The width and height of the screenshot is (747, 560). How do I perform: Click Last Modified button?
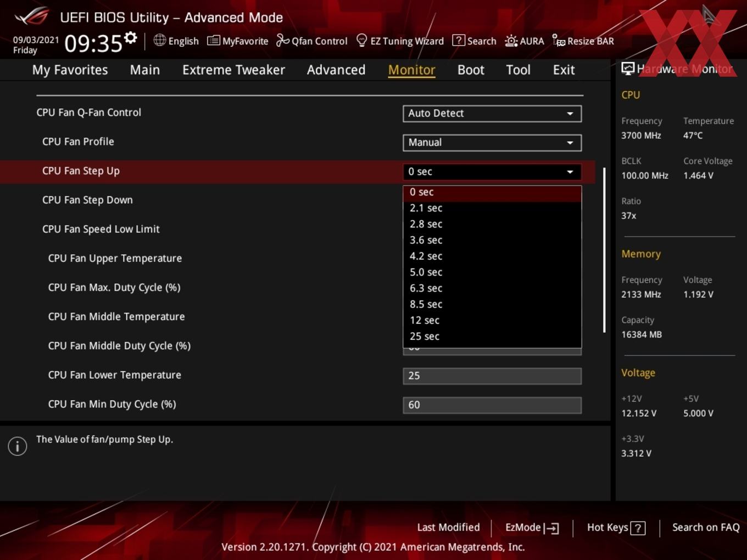tap(448, 527)
